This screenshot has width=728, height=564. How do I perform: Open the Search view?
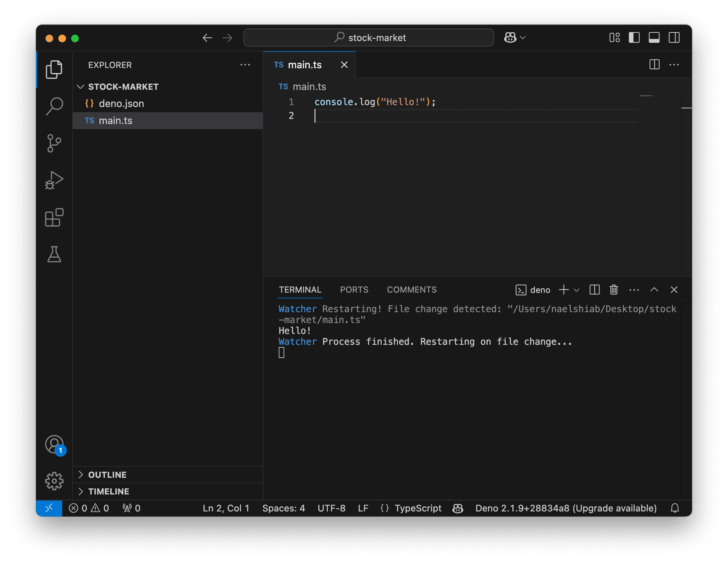[x=54, y=106]
